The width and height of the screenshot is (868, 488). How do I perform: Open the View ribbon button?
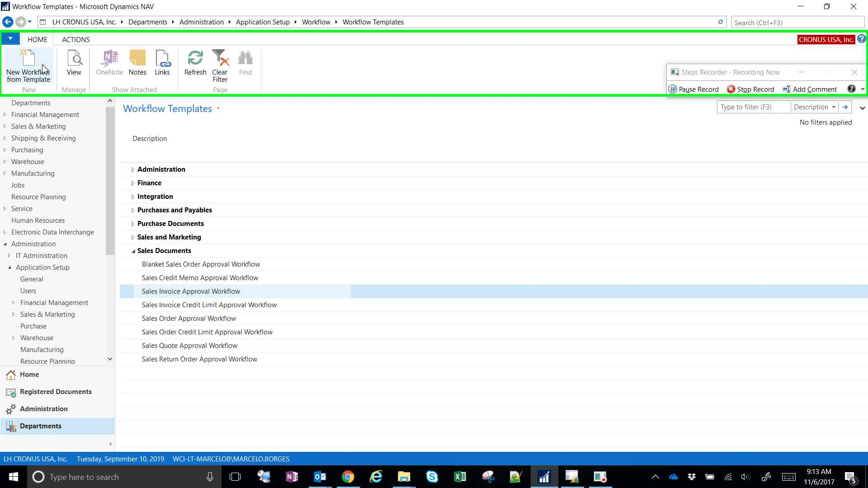tap(74, 63)
